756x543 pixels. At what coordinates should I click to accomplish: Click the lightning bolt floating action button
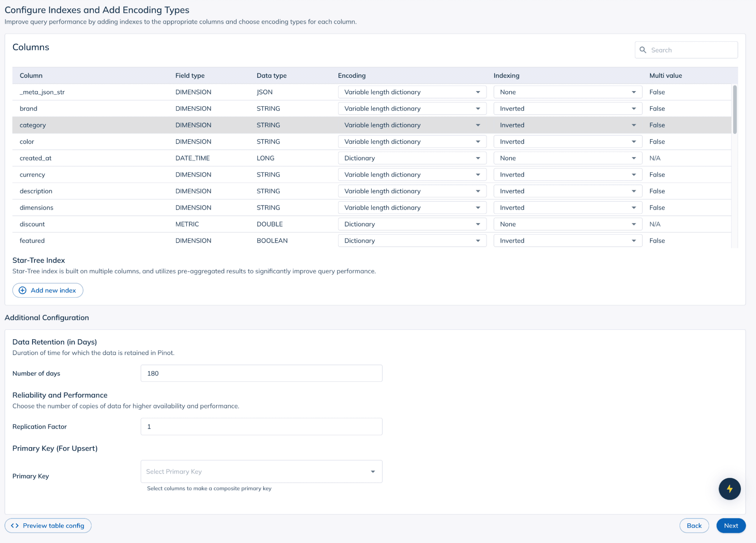point(730,489)
